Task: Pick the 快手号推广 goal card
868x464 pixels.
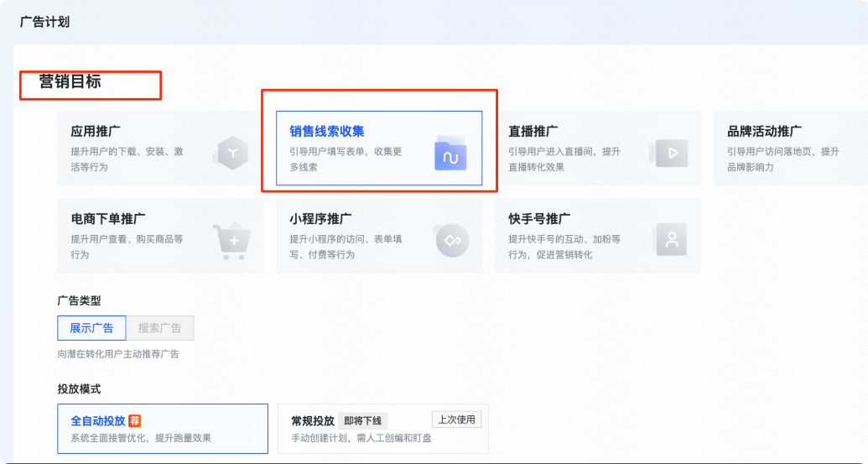Action: 598,235
